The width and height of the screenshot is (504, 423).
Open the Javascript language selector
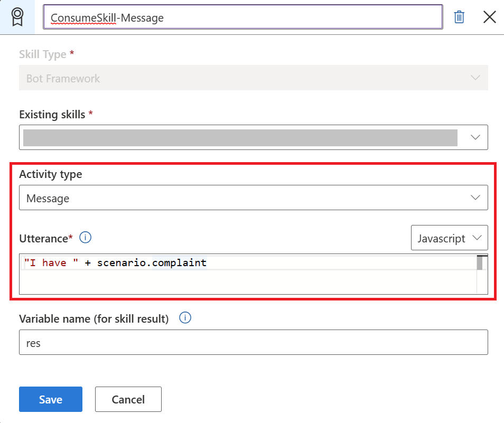[450, 238]
